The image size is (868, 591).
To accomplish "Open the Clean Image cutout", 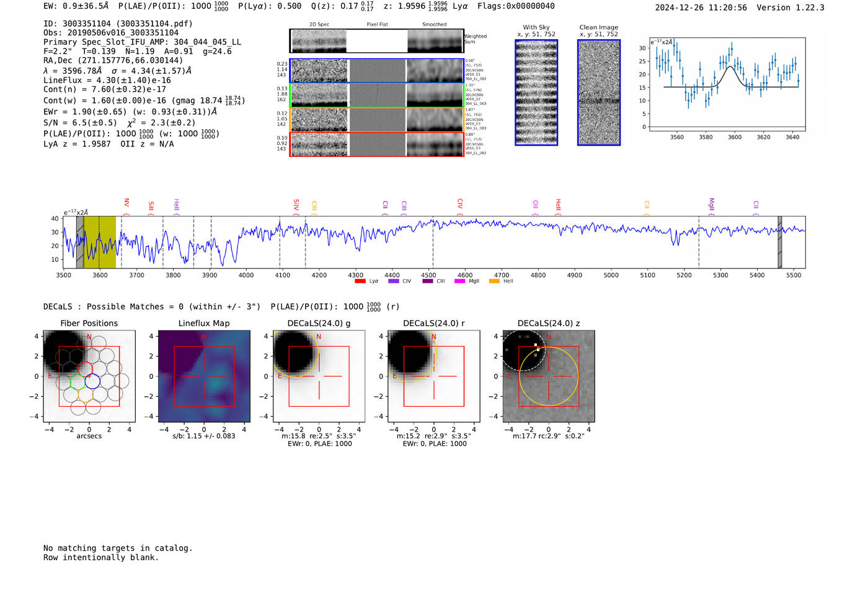I will pyautogui.click(x=599, y=92).
